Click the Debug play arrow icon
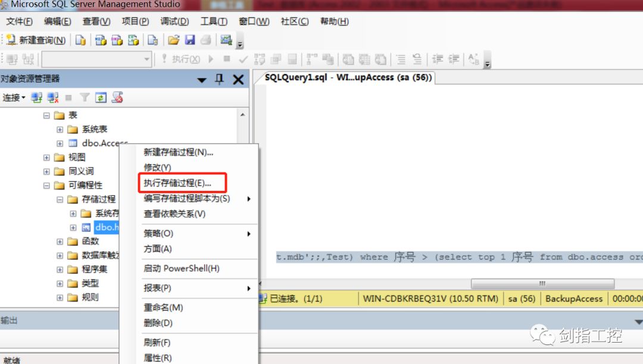 coord(211,59)
